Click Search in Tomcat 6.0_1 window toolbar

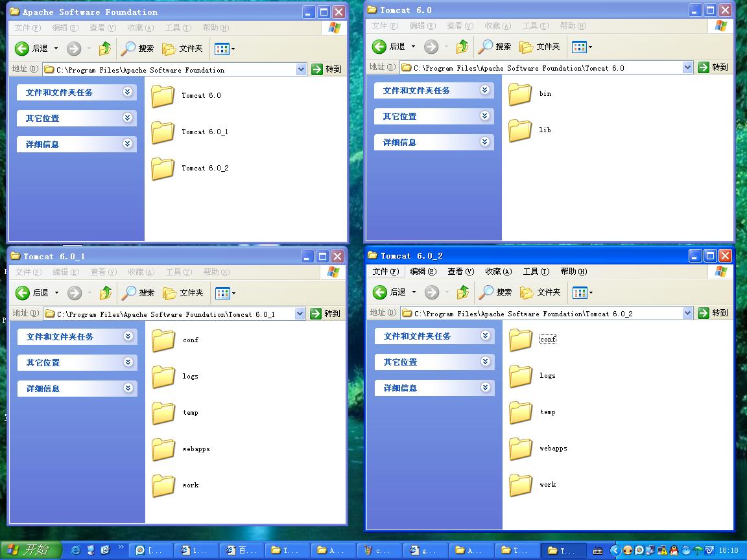pyautogui.click(x=137, y=292)
